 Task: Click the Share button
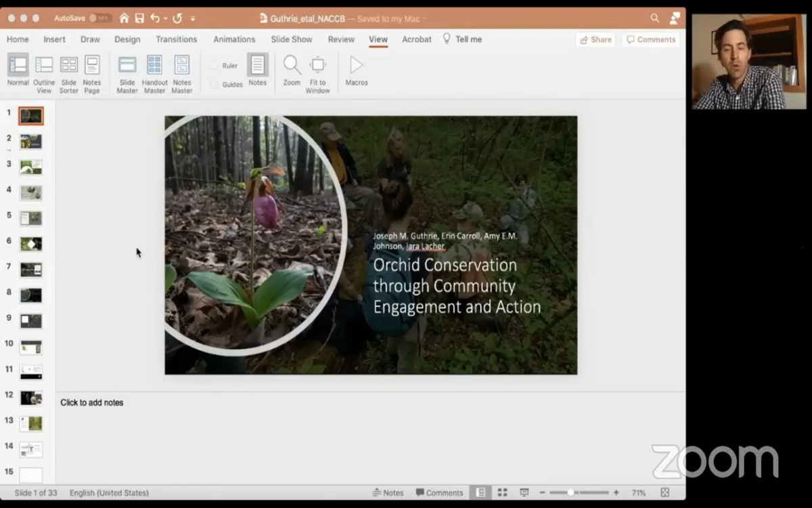point(595,39)
